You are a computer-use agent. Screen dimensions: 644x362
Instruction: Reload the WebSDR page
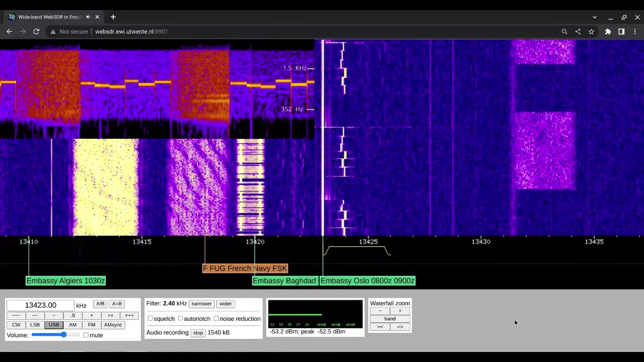36,31
